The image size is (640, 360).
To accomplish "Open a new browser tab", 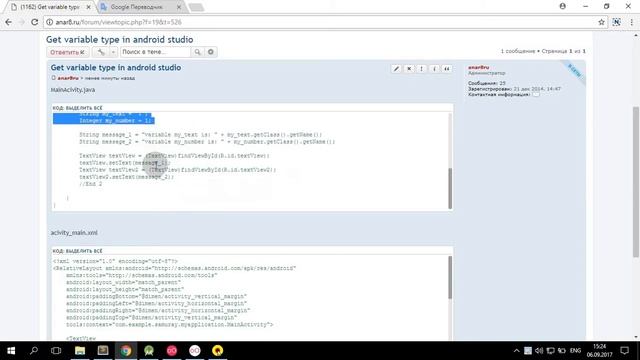I will [x=196, y=7].
